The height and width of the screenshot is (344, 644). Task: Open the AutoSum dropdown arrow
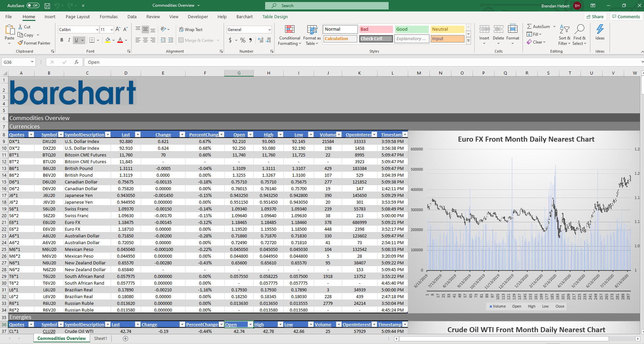[x=554, y=26]
